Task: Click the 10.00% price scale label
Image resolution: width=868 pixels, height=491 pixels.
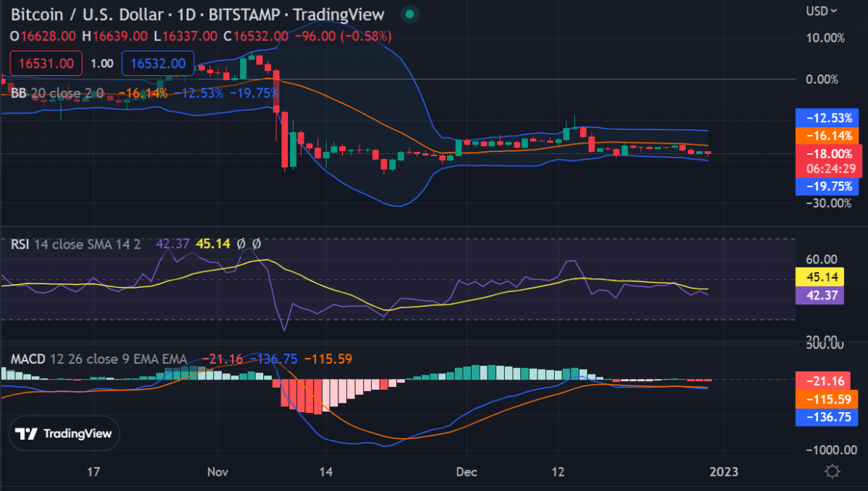Action: click(x=825, y=38)
